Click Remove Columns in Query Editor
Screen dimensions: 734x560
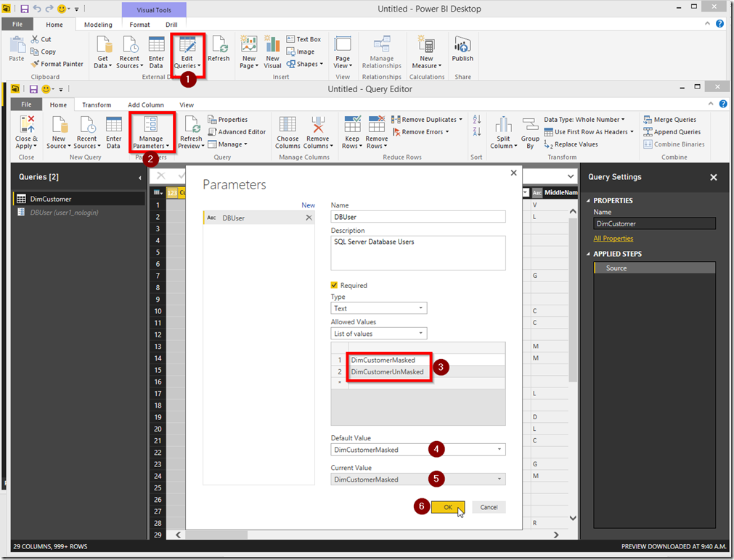click(x=318, y=133)
